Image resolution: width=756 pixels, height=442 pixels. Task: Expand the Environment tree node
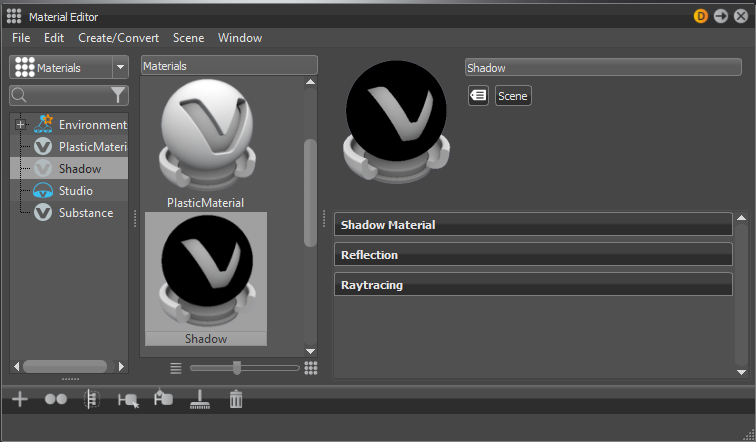pos(20,125)
